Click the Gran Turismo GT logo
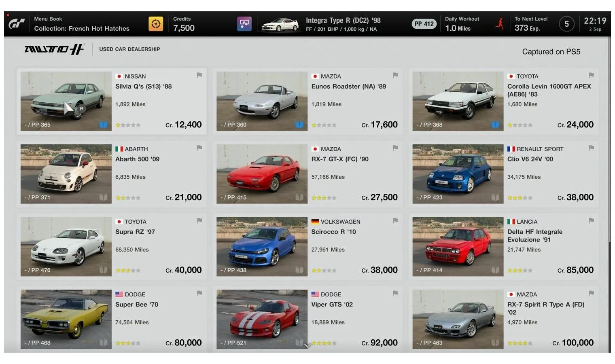Screen dimensions: 615x364 [x=17, y=24]
